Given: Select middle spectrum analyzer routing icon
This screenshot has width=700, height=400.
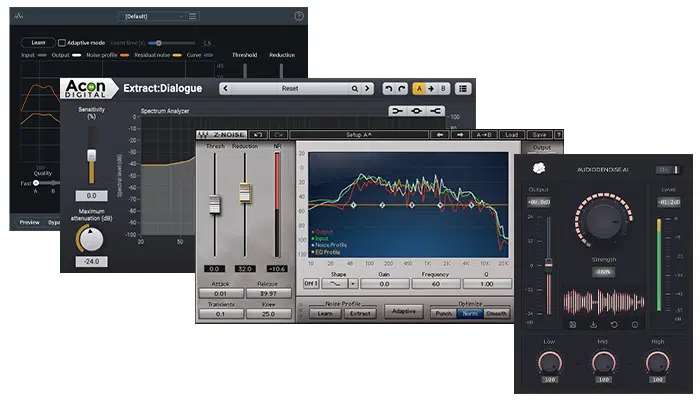Looking at the screenshot, I should 417,111.
